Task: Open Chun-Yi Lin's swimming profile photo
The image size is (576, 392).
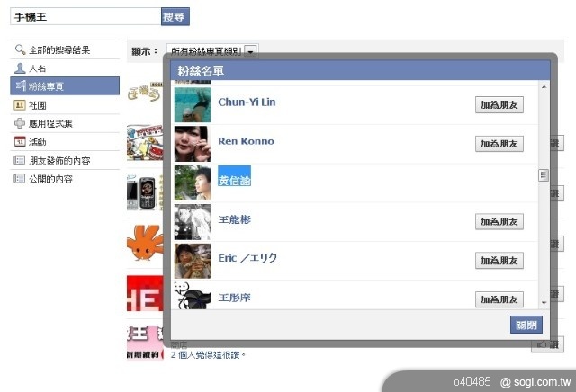Action: tap(193, 104)
